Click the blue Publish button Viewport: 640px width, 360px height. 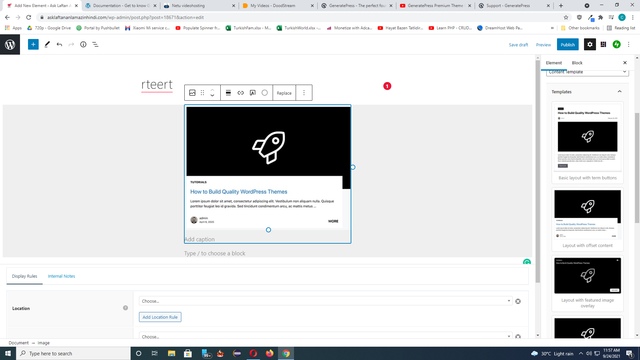(567, 44)
